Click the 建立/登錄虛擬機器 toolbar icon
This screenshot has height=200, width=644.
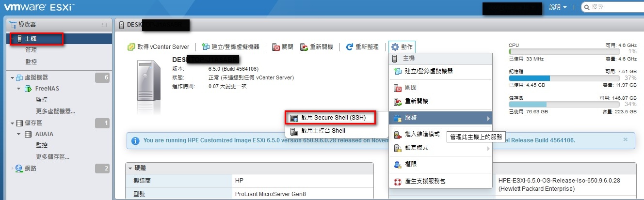[x=206, y=47]
